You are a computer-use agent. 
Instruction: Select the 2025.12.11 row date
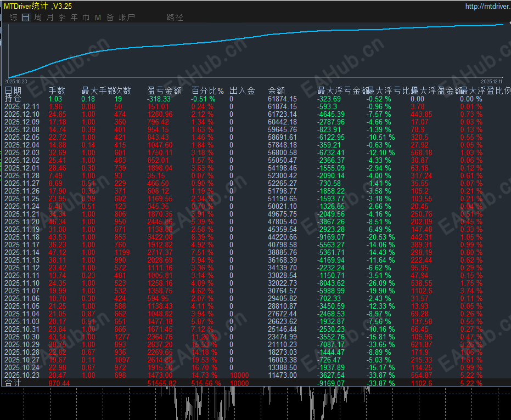(22, 106)
